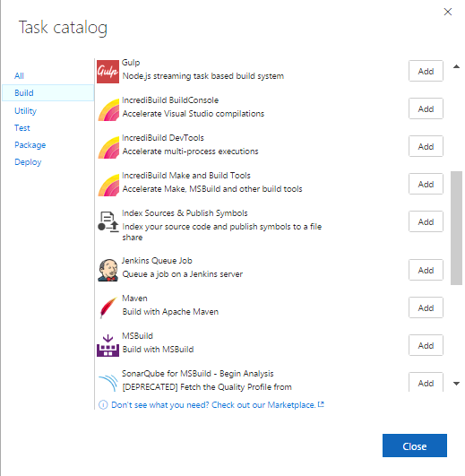
Task: Switch to the Utility category
Action: [25, 111]
